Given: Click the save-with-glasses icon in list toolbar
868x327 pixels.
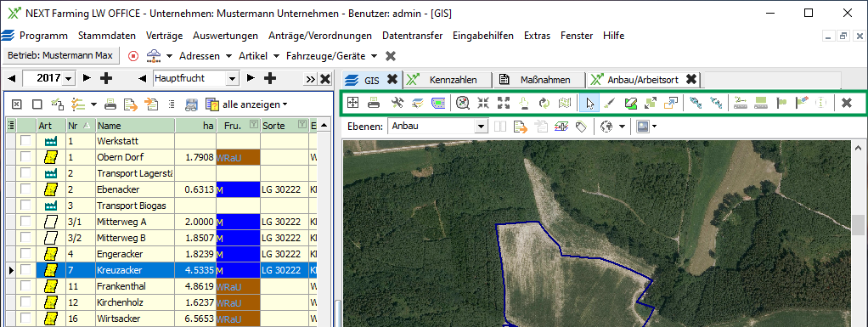Looking at the screenshot, I should tap(192, 104).
